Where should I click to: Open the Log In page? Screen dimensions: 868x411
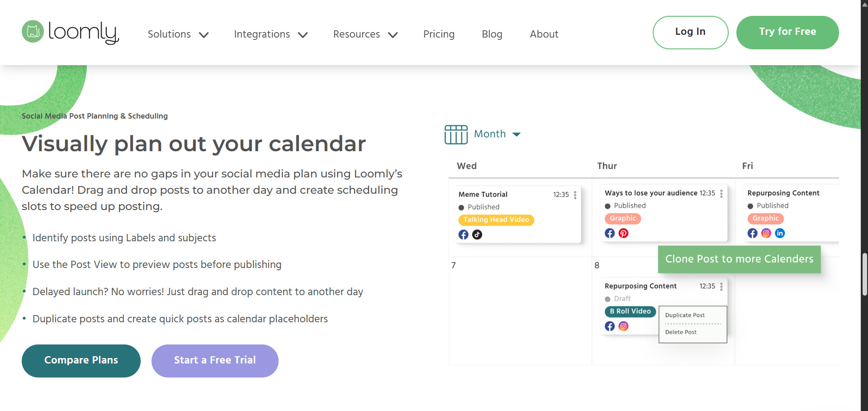point(690,32)
